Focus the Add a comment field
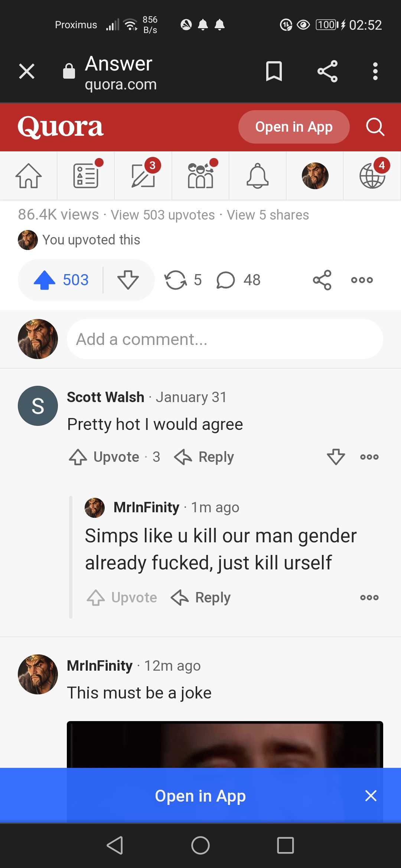Viewport: 401px width, 868px height. click(x=225, y=339)
